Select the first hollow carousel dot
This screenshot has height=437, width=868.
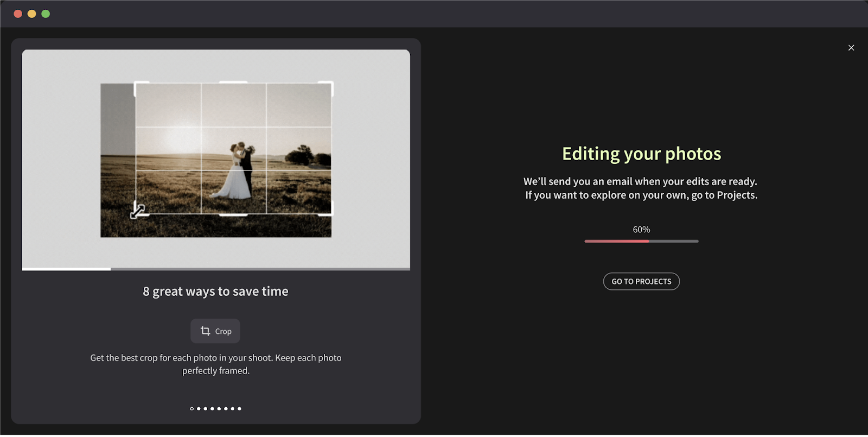[192, 409]
